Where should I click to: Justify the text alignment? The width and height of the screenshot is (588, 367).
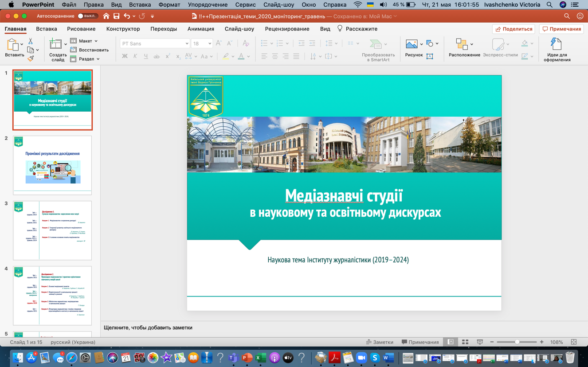coord(296,57)
